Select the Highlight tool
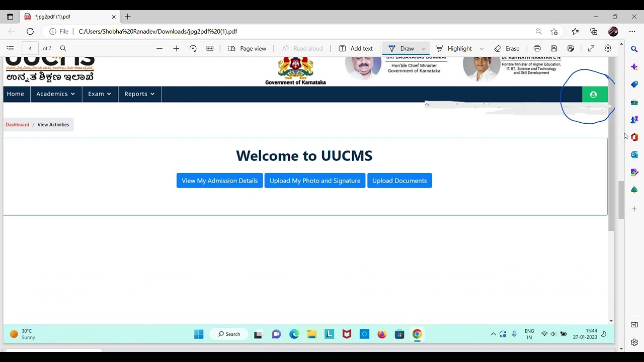Screen dimensions: 644x362 click(x=454, y=48)
